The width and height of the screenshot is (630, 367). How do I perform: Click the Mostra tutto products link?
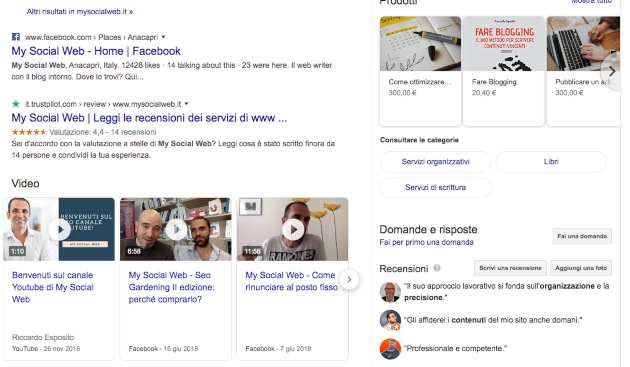click(x=592, y=2)
